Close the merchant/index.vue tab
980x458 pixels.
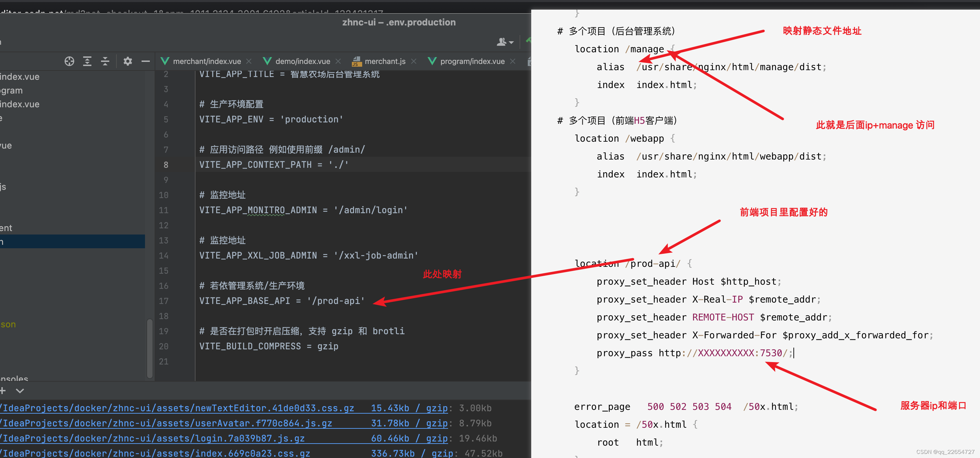click(x=249, y=61)
